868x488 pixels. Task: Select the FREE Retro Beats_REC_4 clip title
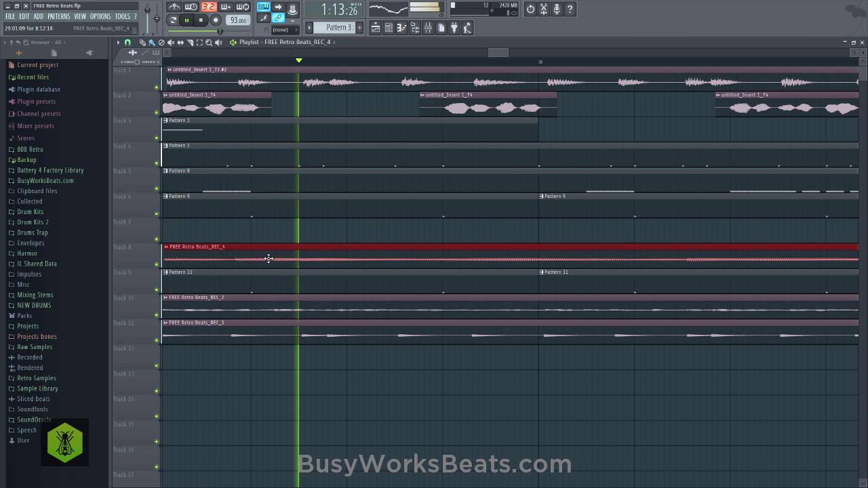pos(197,247)
